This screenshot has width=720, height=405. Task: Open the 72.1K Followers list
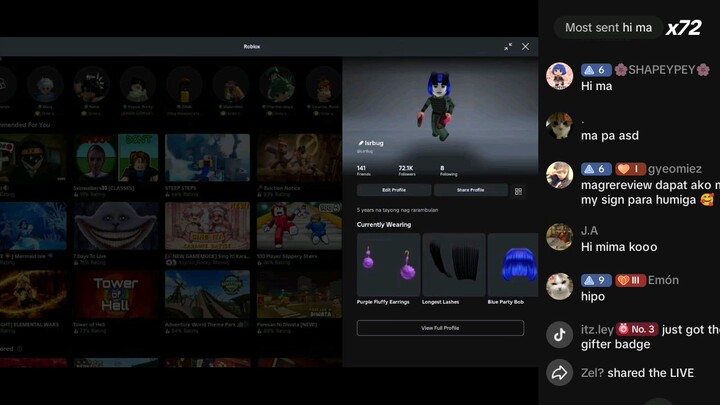pos(406,170)
